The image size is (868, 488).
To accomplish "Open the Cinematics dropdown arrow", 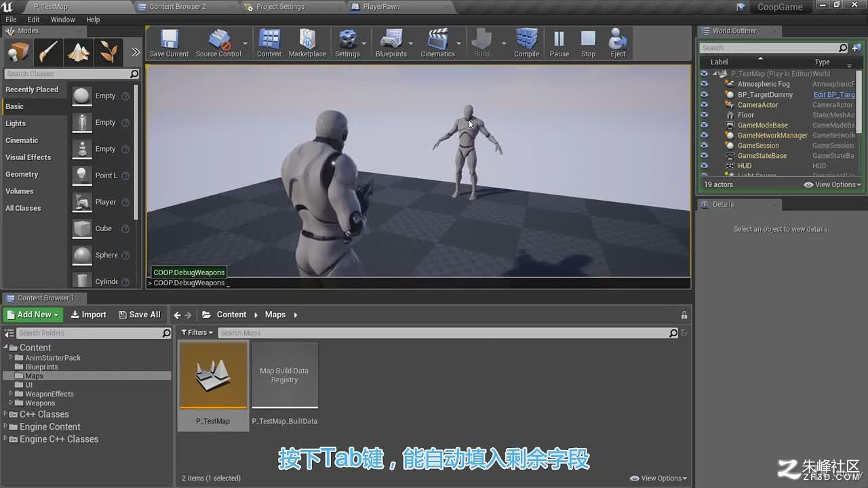I will coord(459,43).
